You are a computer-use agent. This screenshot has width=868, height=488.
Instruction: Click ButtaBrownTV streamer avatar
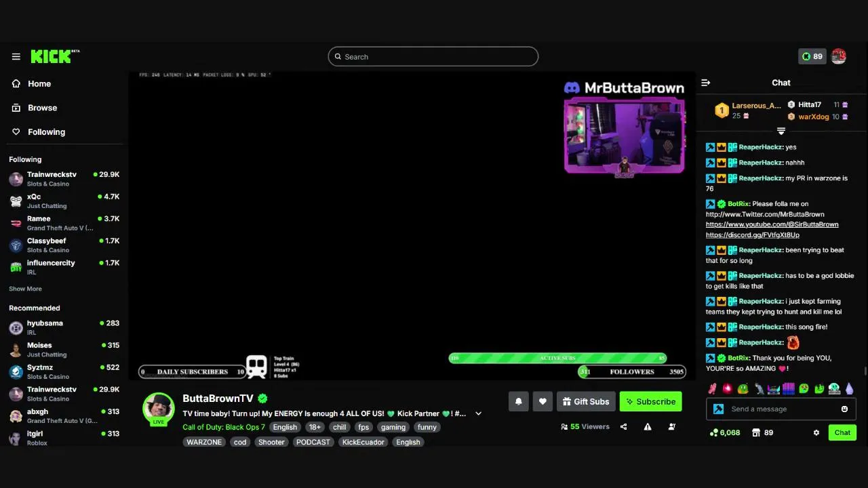click(159, 409)
